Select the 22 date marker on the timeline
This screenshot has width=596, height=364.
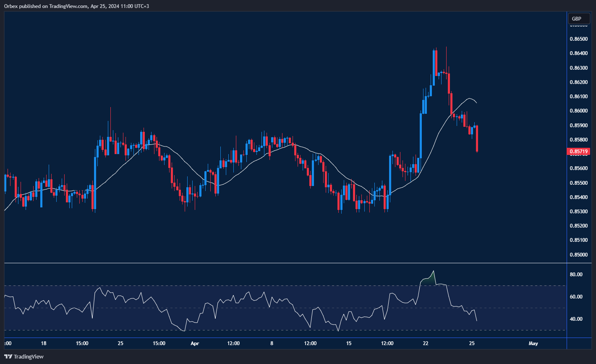click(x=425, y=343)
